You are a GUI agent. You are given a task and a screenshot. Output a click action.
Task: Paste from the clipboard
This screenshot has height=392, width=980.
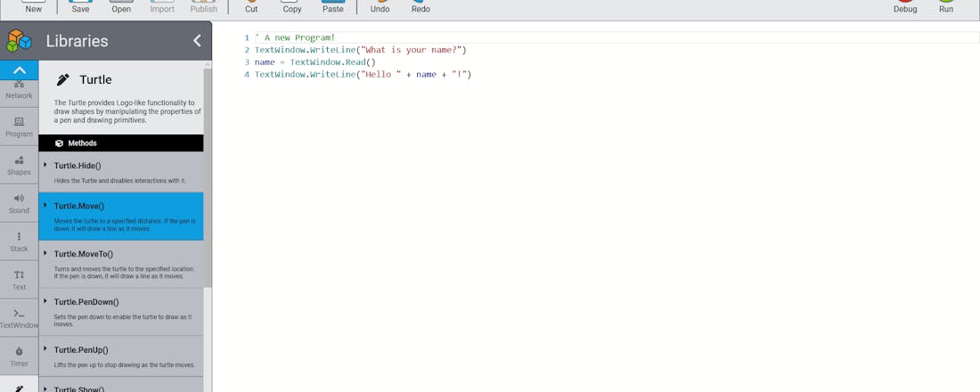pos(333,7)
